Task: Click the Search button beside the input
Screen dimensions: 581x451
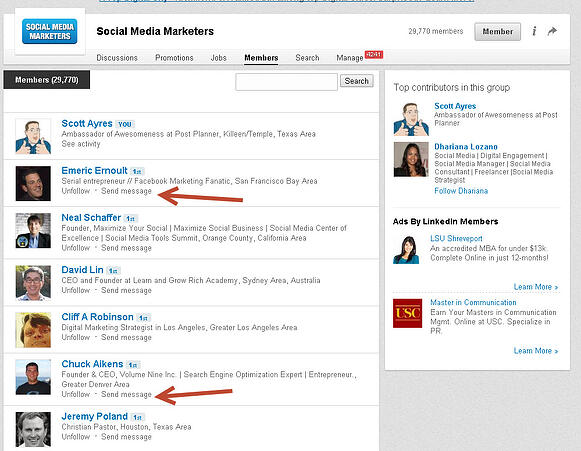Action: 356,81
